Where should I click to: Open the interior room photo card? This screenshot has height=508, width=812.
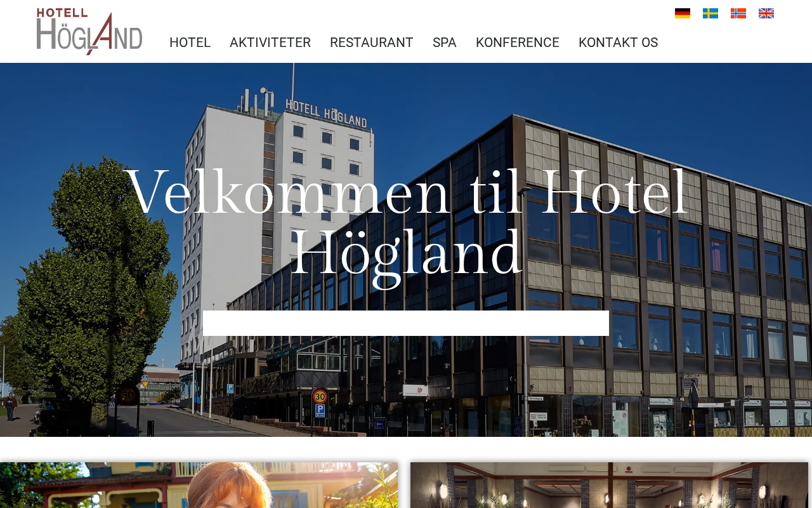pos(609,485)
